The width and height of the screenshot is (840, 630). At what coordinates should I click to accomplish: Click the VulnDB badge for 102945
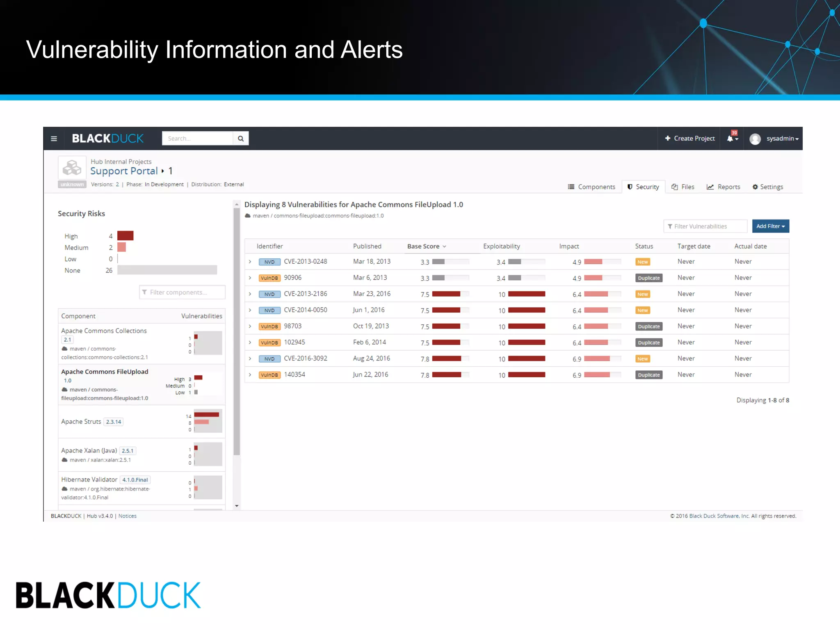[269, 342]
